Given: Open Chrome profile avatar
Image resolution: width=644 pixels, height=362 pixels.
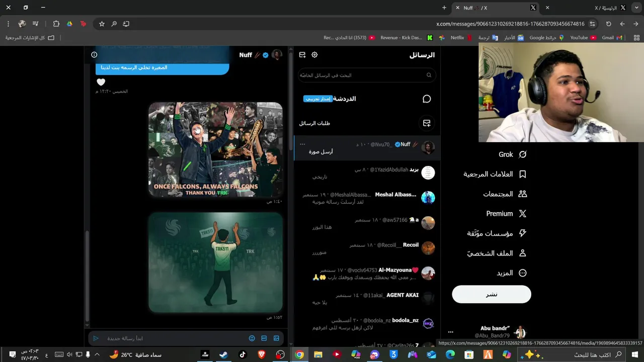Looking at the screenshot, I should [22, 24].
